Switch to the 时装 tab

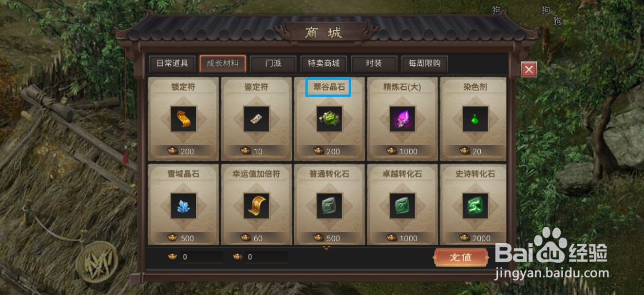374,64
